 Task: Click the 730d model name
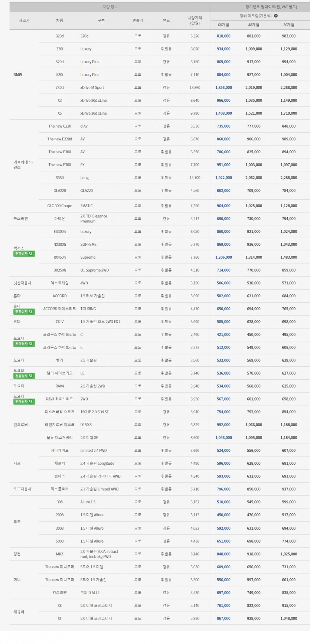(59, 88)
